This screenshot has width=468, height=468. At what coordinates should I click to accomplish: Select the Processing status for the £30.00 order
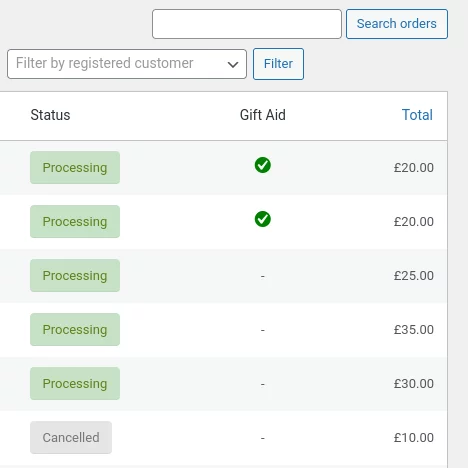(x=75, y=384)
